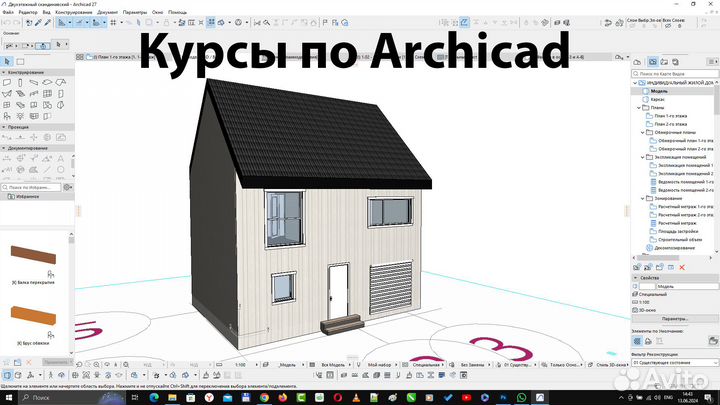Click the Redo arrow in the toolbar

coord(17,22)
